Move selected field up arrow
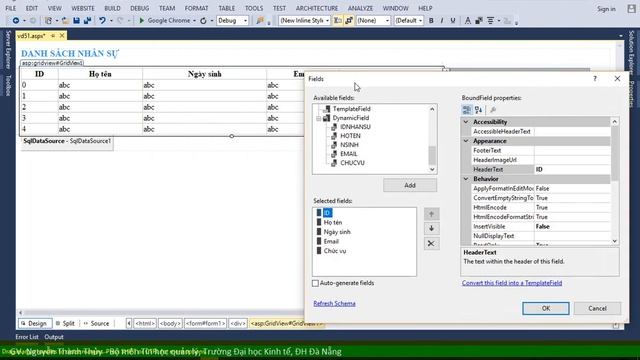Image resolution: width=640 pixels, height=360 pixels. [x=431, y=214]
